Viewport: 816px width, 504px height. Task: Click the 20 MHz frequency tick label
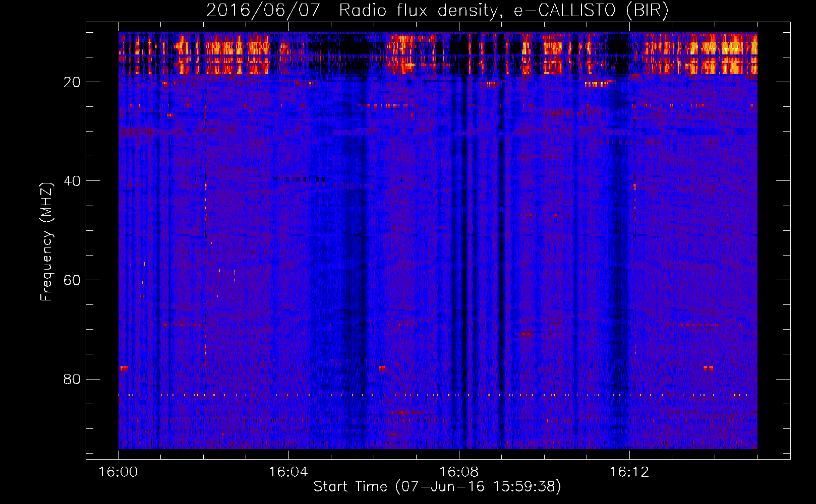(x=72, y=82)
